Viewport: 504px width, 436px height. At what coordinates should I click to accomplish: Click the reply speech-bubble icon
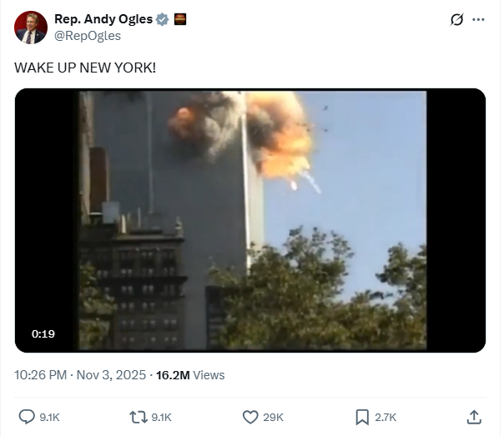click(27, 417)
